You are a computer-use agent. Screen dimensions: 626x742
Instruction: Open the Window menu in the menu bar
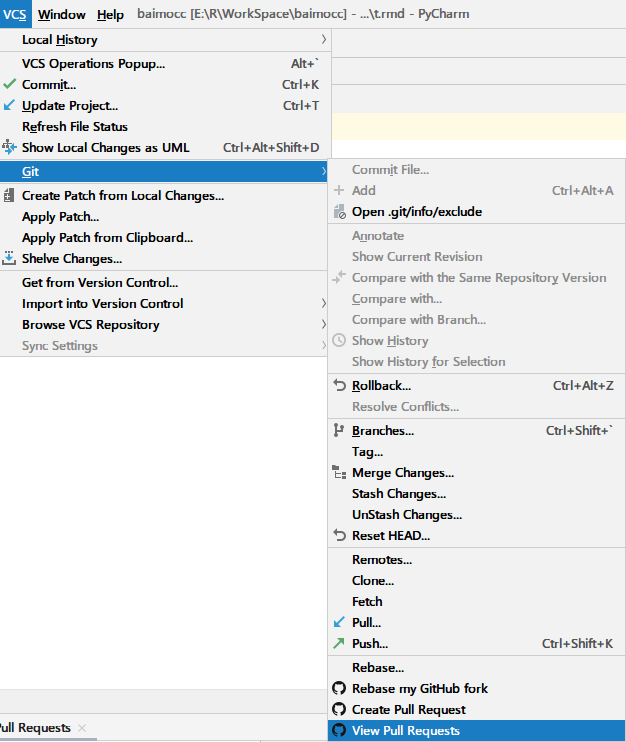(x=62, y=15)
